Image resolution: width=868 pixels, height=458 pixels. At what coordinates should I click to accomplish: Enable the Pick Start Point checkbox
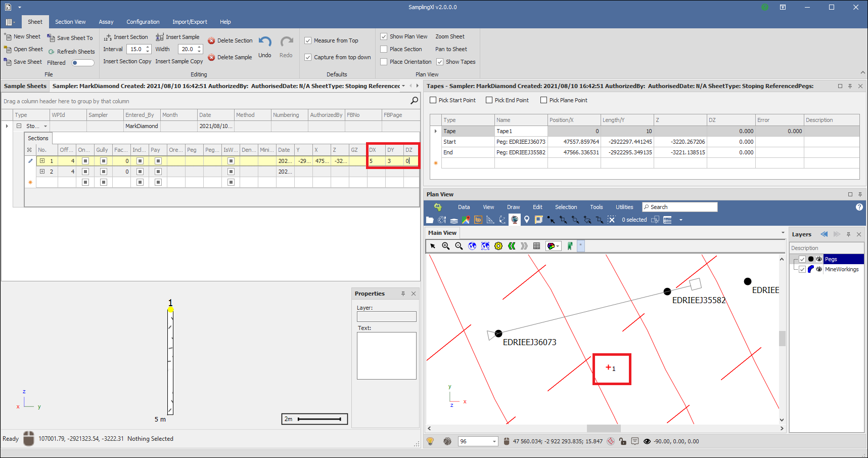pyautogui.click(x=433, y=100)
